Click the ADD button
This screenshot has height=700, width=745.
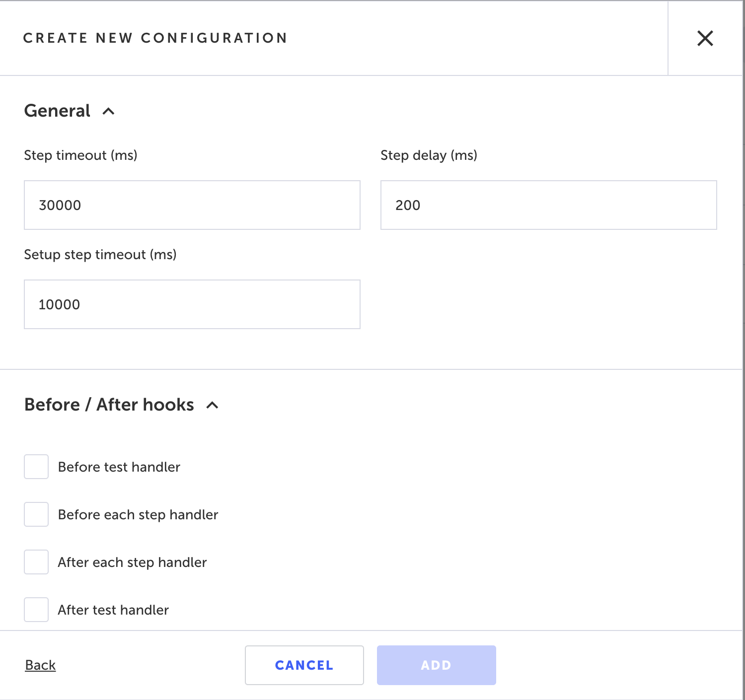(436, 665)
